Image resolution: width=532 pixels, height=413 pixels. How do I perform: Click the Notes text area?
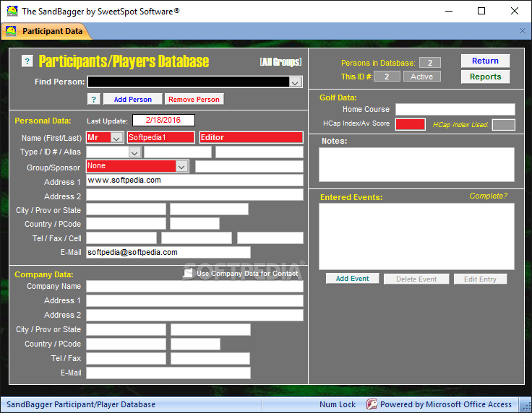416,165
